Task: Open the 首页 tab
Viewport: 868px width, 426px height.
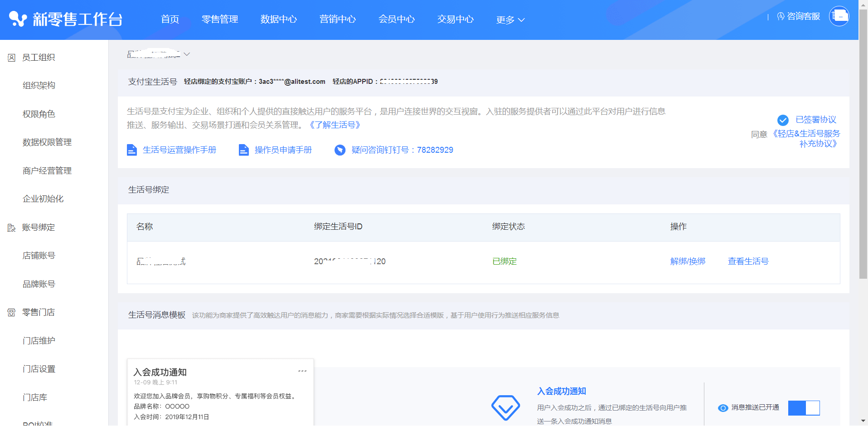Action: tap(170, 19)
